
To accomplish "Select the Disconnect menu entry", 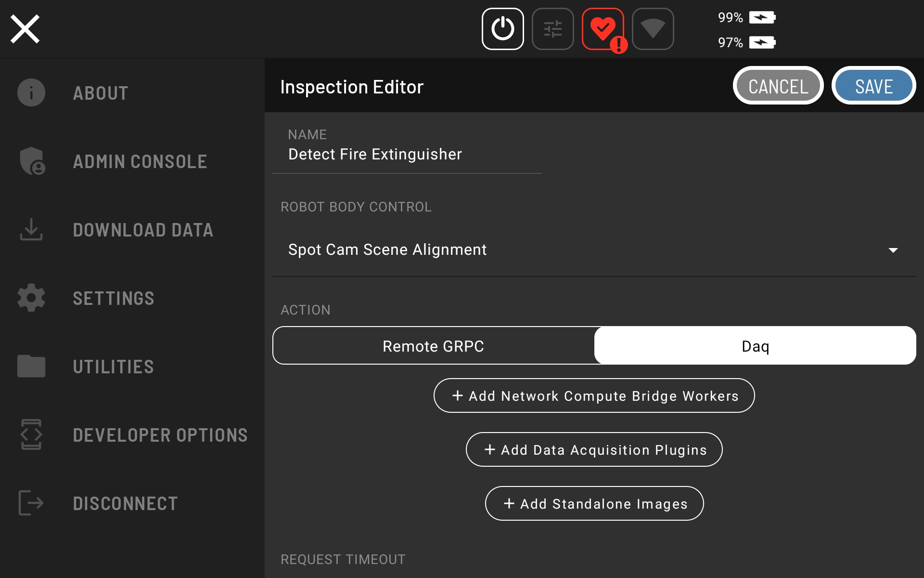I will (x=125, y=503).
